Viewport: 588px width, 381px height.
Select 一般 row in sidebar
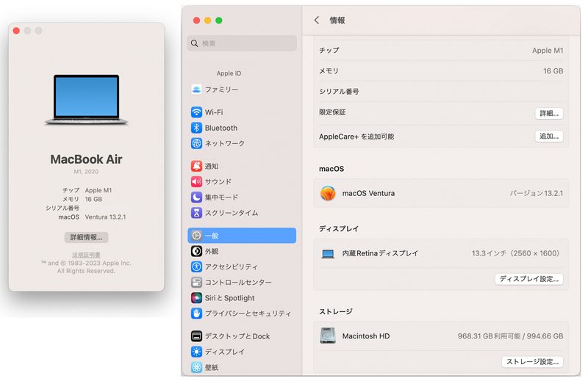pyautogui.click(x=242, y=236)
